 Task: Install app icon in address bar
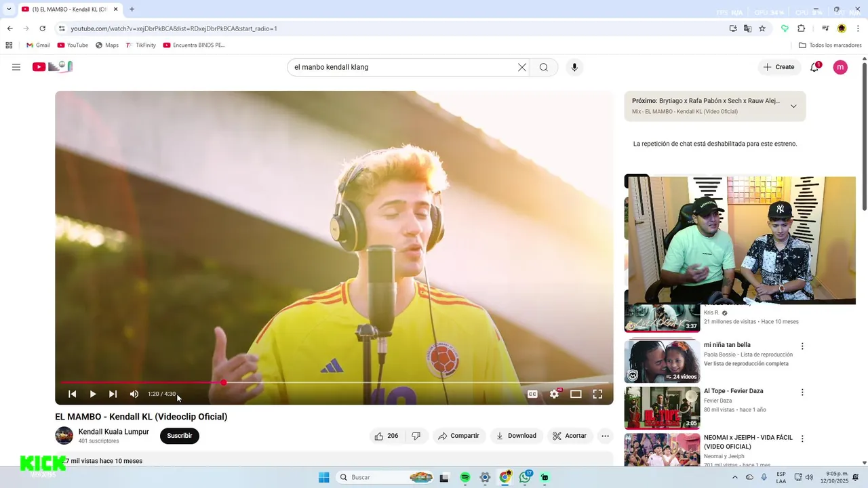[733, 28]
